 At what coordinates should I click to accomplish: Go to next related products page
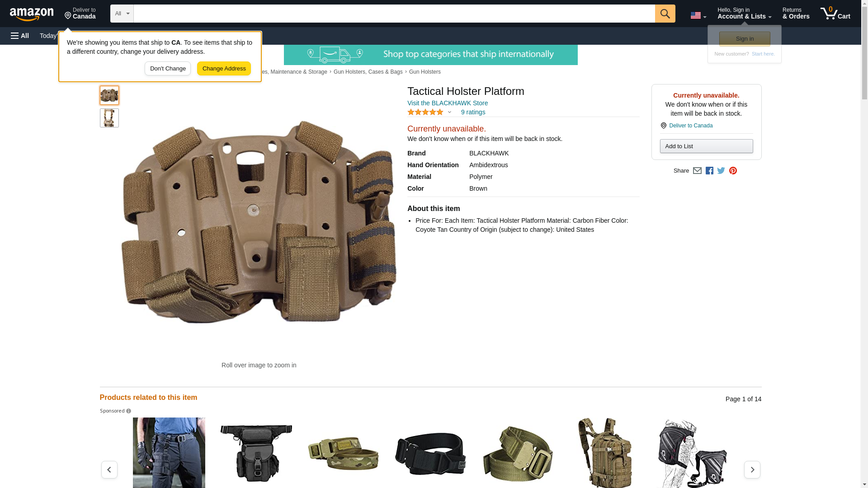[x=752, y=469]
